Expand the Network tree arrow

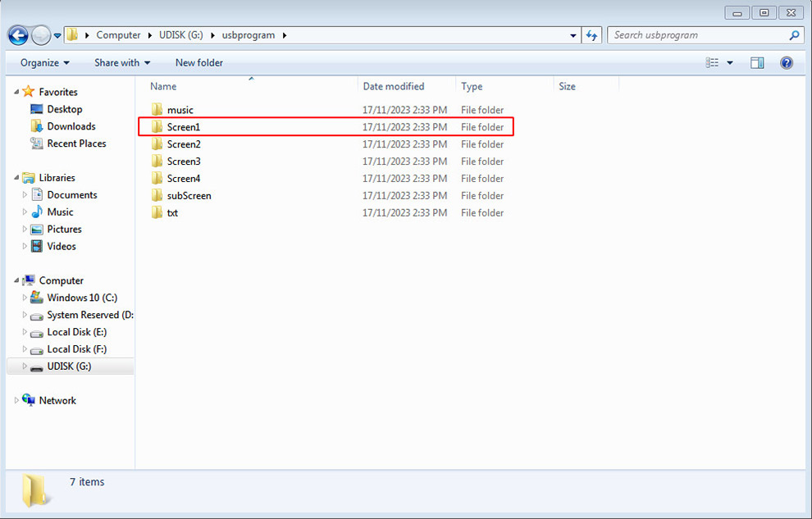pos(16,400)
